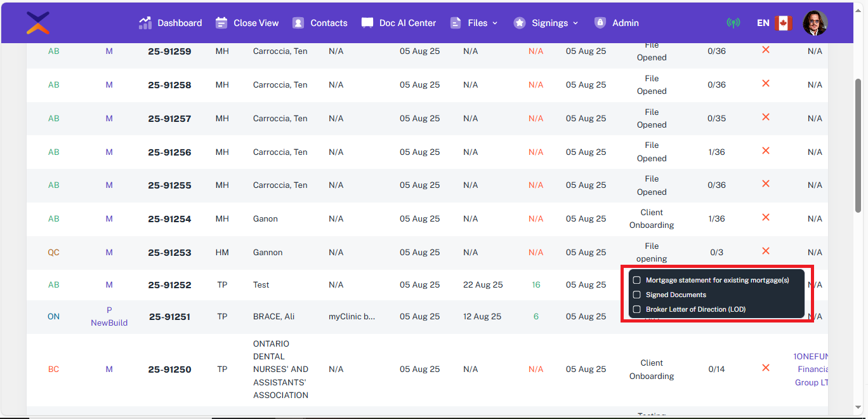Tick the Signed Documents checkbox
868x419 pixels.
point(637,295)
